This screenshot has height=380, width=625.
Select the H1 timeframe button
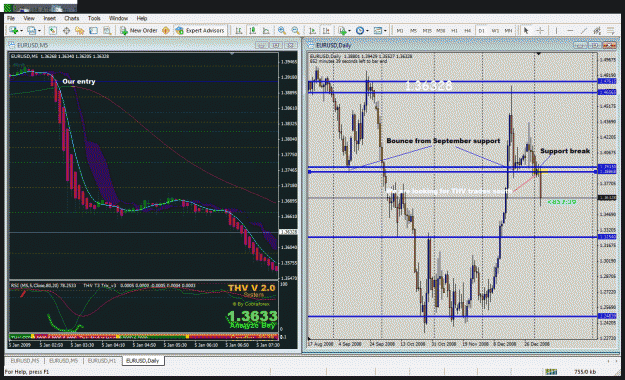(x=454, y=30)
